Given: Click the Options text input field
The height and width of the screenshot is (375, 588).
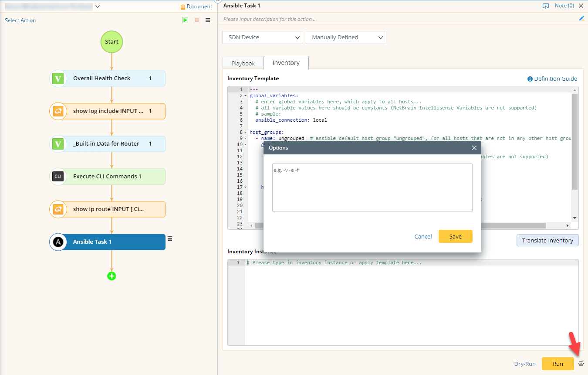Looking at the screenshot, I should (x=372, y=187).
